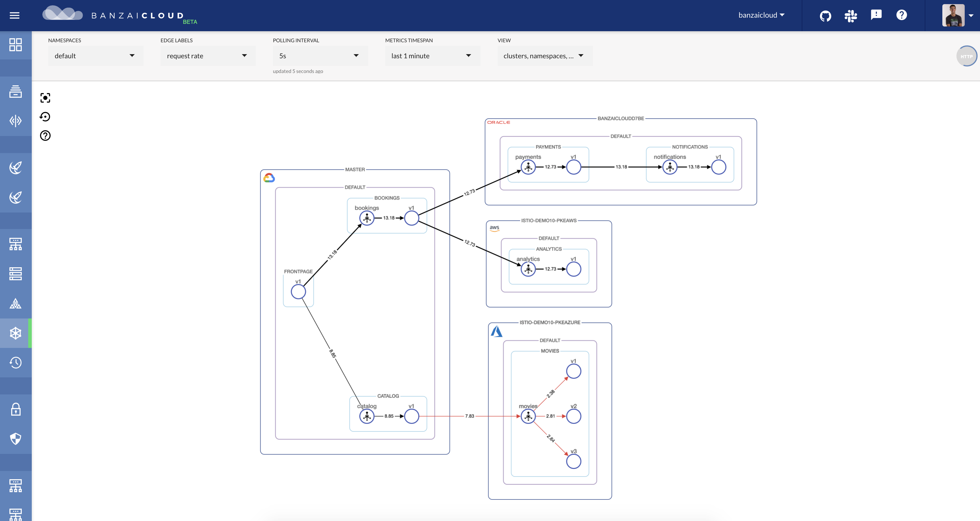Reset the graph layout icon
The image size is (980, 521).
tap(45, 117)
